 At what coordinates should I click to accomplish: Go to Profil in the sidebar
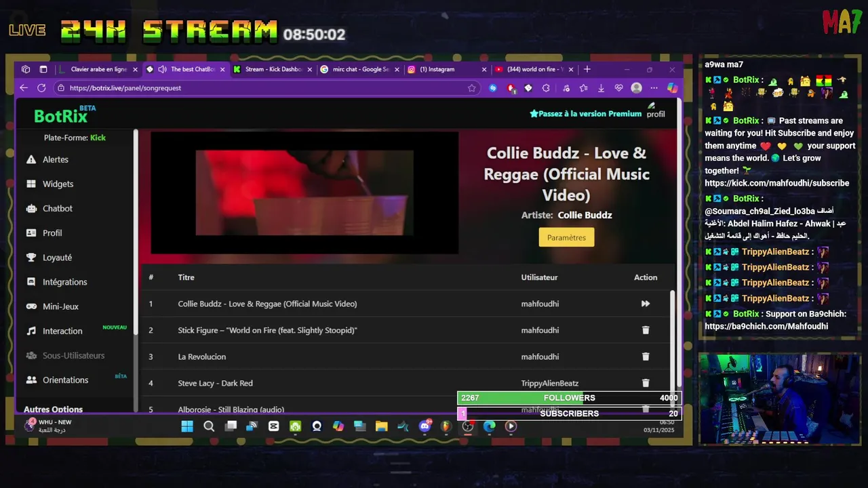(x=44, y=232)
